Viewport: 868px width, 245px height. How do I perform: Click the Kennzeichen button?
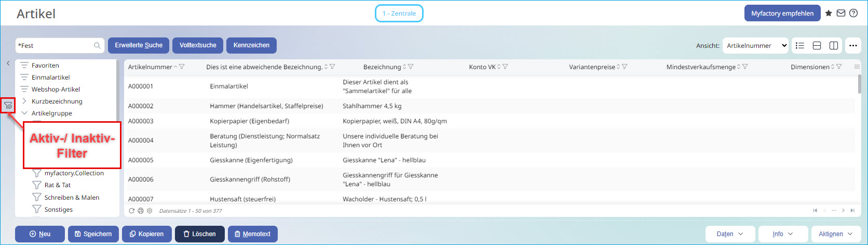pos(251,45)
